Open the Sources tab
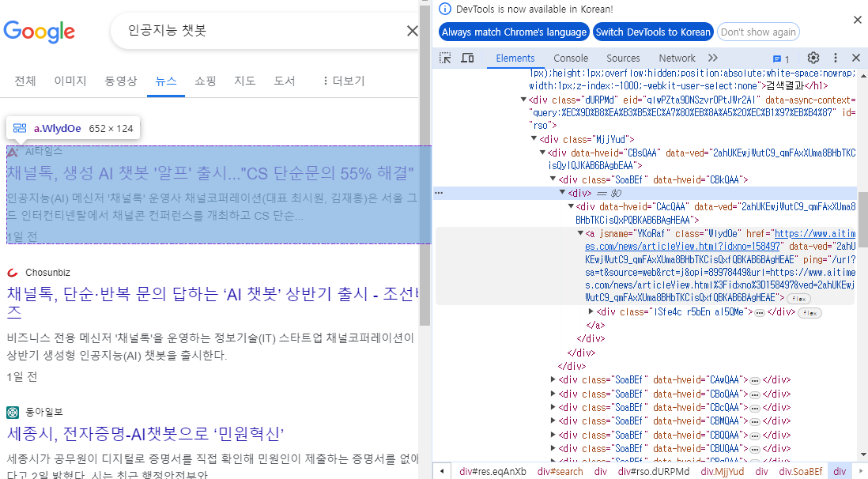 623,58
